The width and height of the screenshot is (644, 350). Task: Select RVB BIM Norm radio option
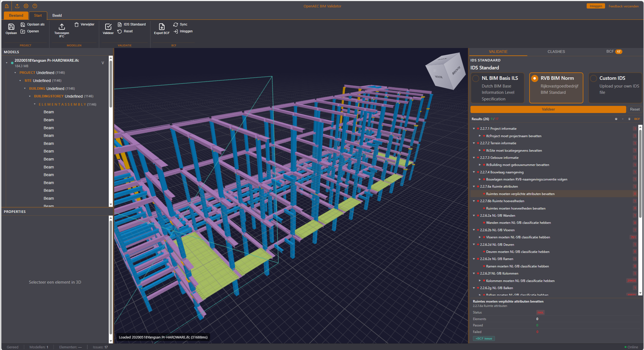[534, 78]
